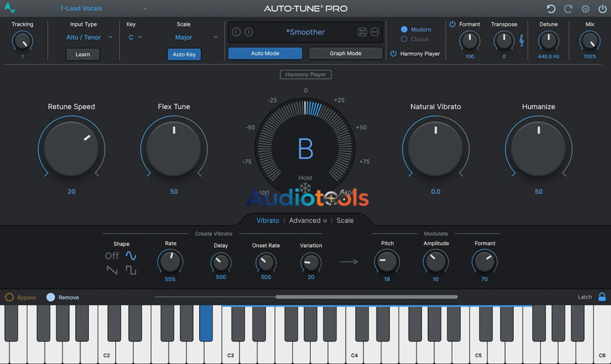Switch to the Scale tab

[345, 220]
